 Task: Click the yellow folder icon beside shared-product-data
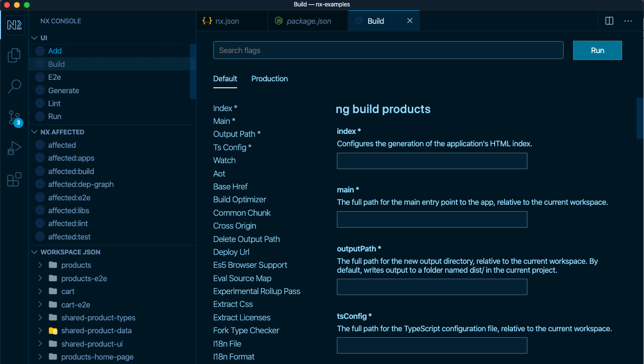click(x=53, y=330)
